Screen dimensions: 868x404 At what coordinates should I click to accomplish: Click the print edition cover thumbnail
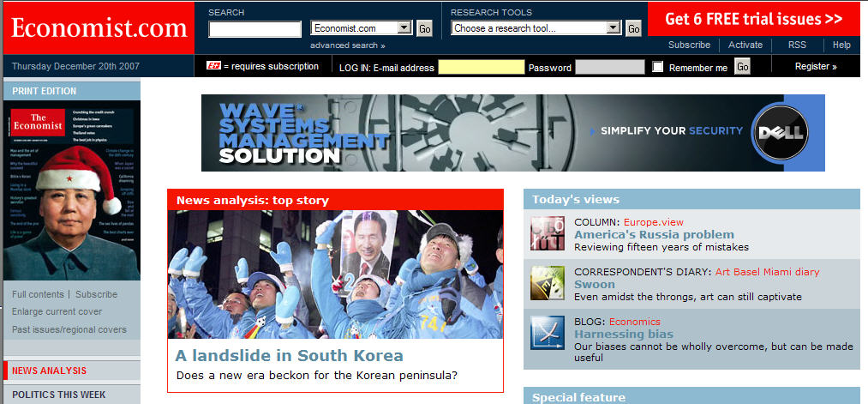tap(71, 190)
